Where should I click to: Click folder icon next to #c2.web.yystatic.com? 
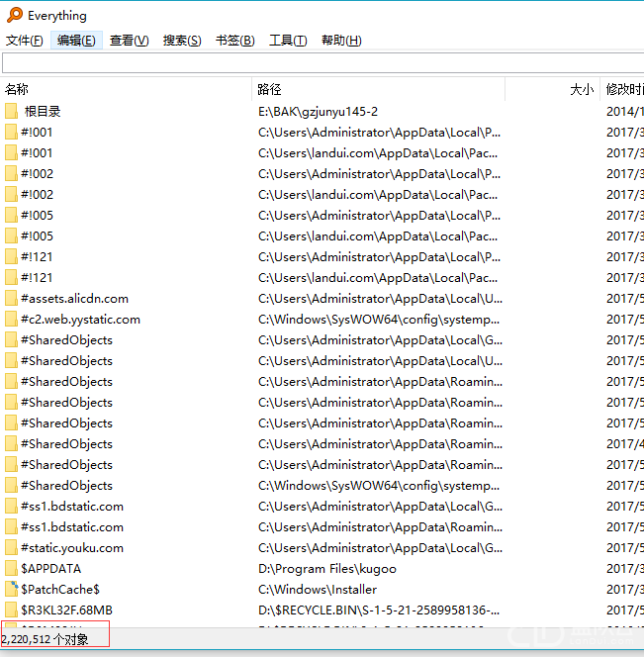click(11, 319)
